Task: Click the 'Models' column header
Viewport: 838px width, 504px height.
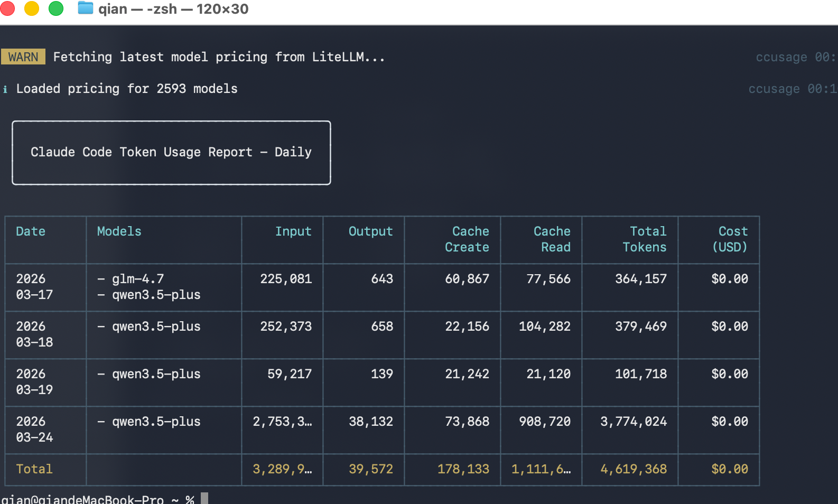Action: (x=119, y=231)
